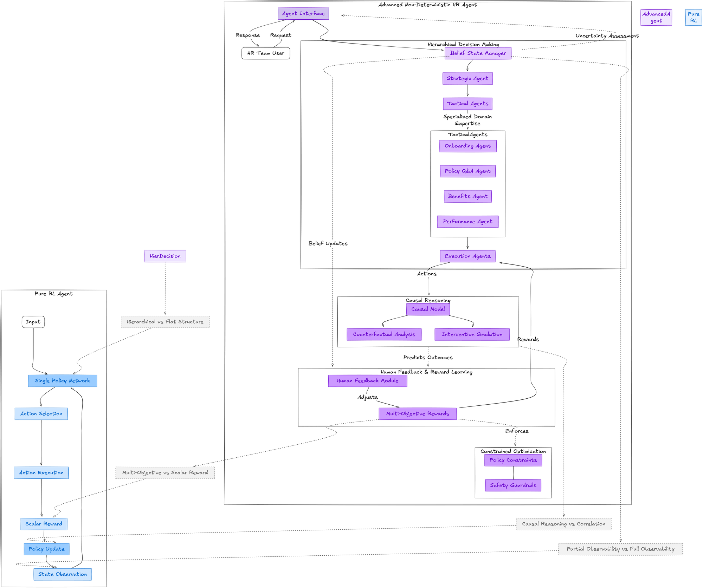Click the Counterfactual Analysis node
The image size is (703, 588).
384,334
